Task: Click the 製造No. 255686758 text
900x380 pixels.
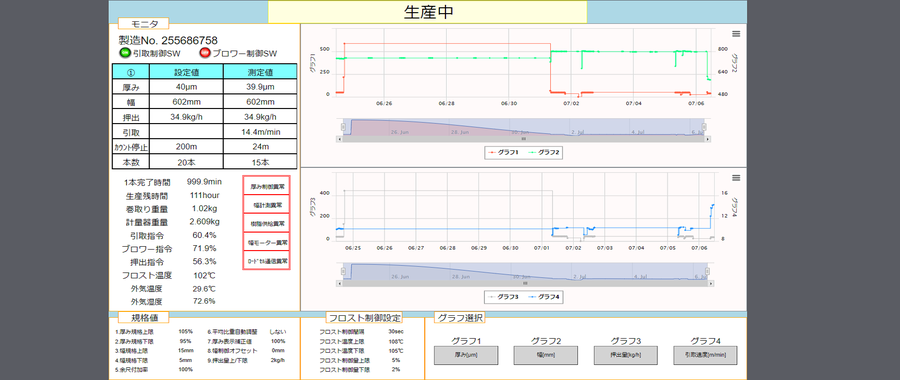Action: coord(168,40)
